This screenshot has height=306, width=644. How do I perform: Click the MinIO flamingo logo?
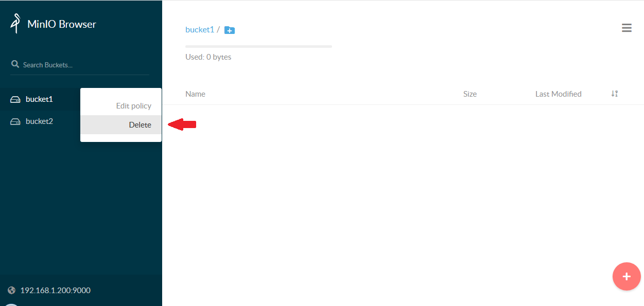coord(15,24)
